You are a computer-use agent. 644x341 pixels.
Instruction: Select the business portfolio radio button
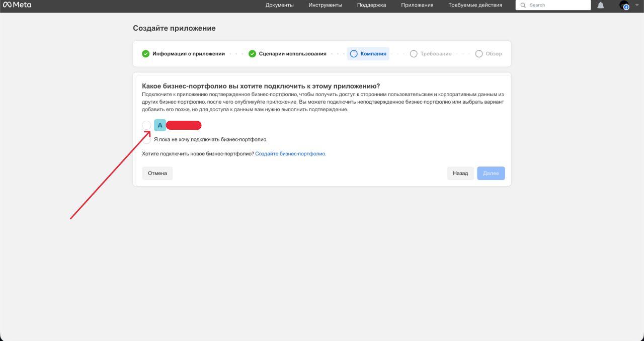coord(146,125)
